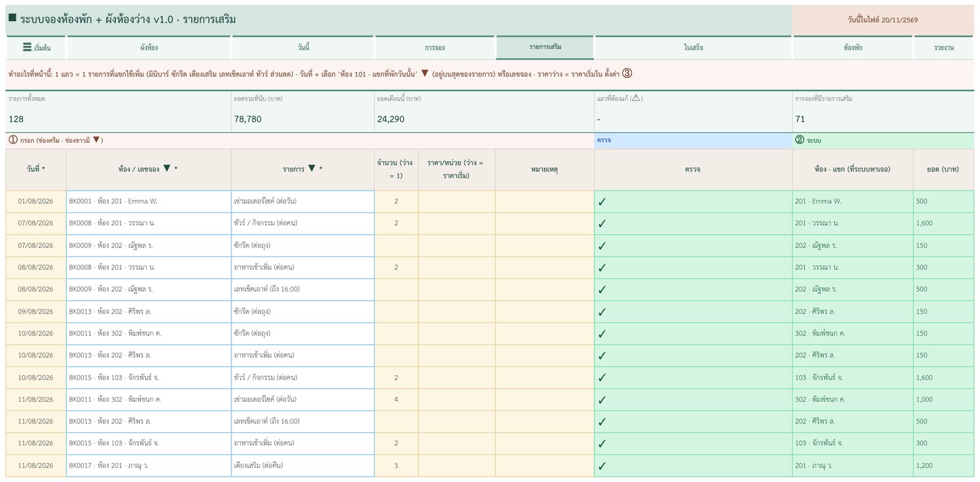Click the circled 1 กรอก marker
The width and height of the screenshot is (980, 482).
pyautogui.click(x=13, y=140)
